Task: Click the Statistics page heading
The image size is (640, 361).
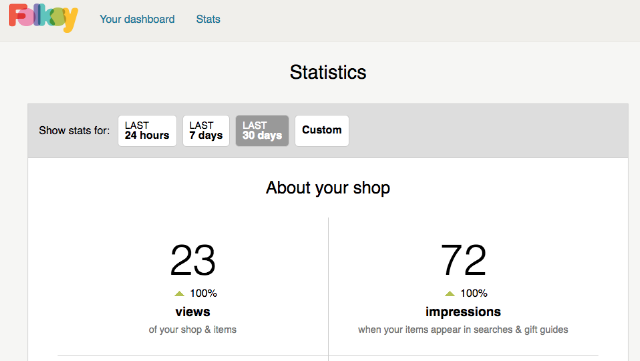Action: click(328, 72)
